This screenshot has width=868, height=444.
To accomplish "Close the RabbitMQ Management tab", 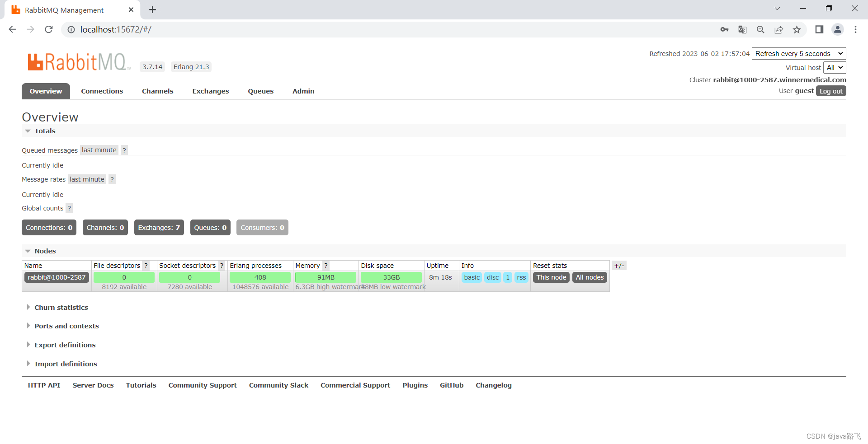I will click(x=131, y=9).
